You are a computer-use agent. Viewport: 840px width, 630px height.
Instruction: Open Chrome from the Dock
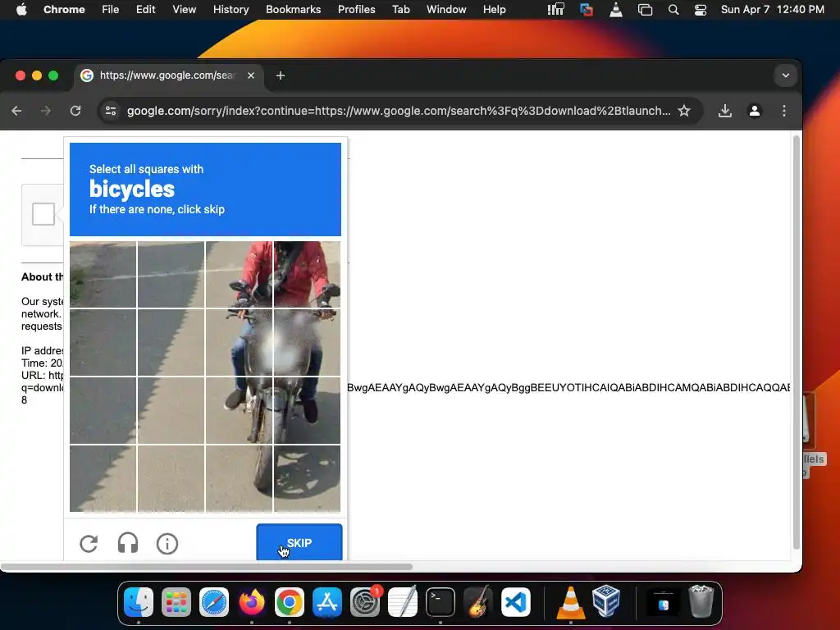[290, 602]
